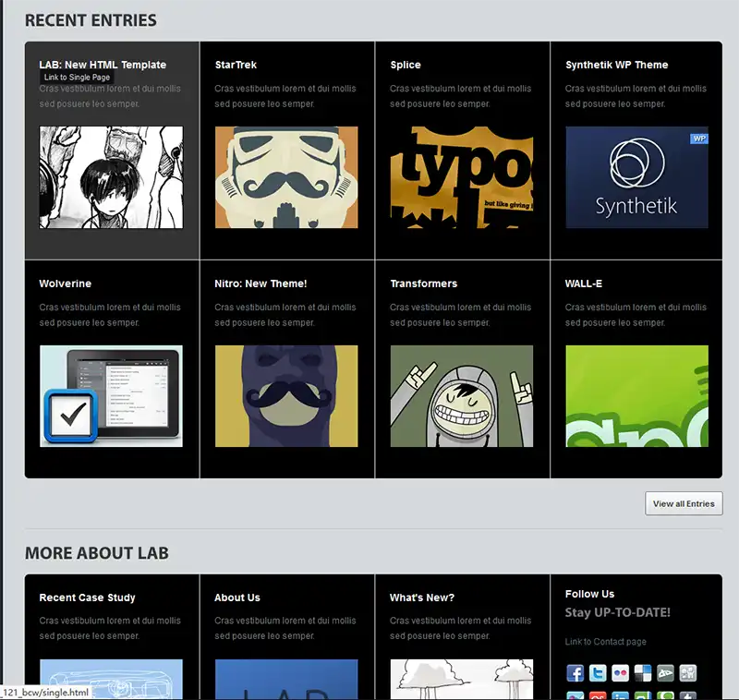Click the description text under What's New?
The width and height of the screenshot is (739, 700).
[x=460, y=628]
